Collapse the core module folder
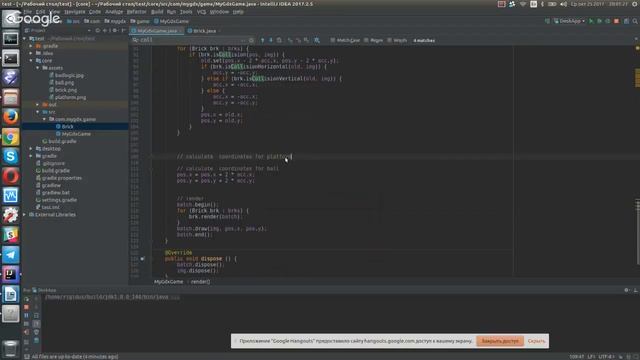 31,60
